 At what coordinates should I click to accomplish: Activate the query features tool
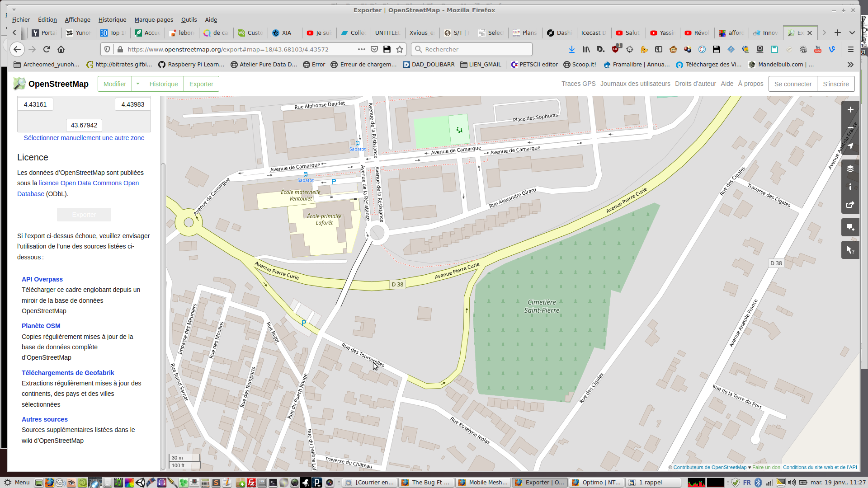point(850,250)
